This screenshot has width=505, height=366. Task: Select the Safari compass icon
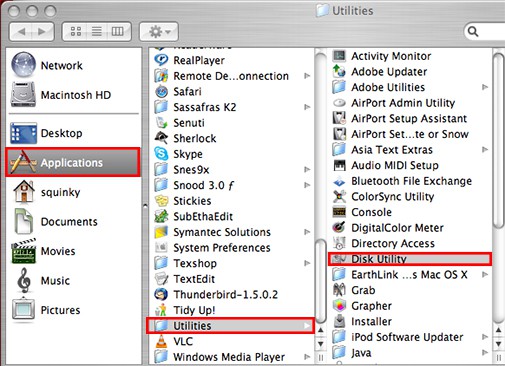(161, 91)
